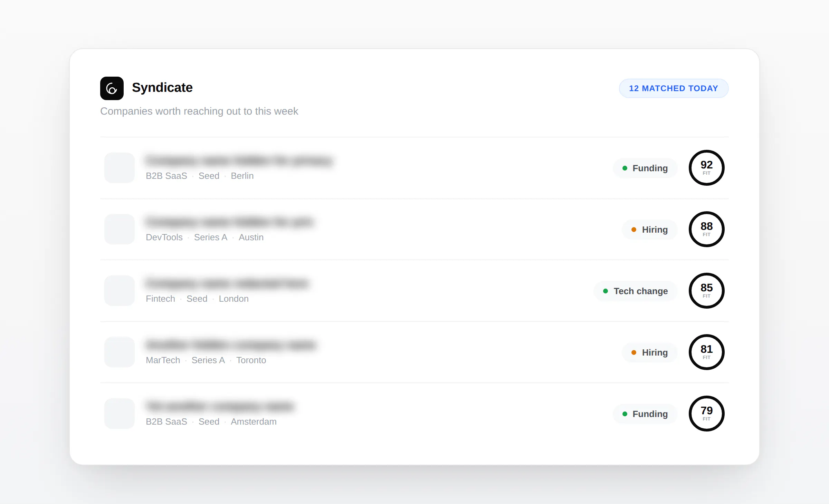The image size is (829, 504).
Task: Select the Funding tag on Berlin row
Action: [645, 168]
